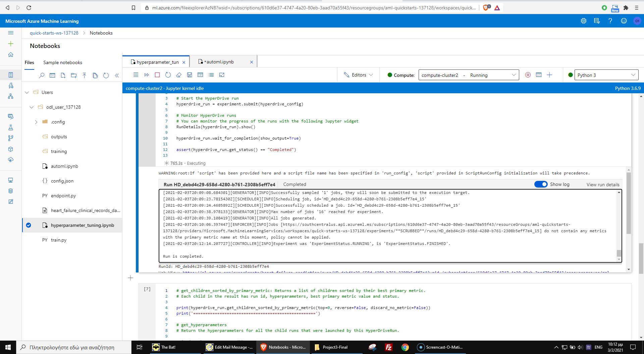
Task: Click the Windows taskbar search box
Action: [74, 347]
